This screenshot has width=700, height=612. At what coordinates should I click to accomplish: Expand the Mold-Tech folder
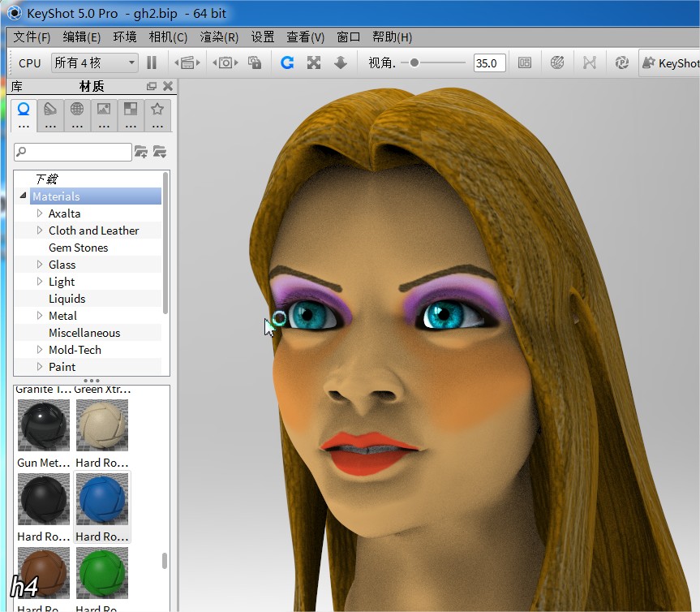point(40,350)
